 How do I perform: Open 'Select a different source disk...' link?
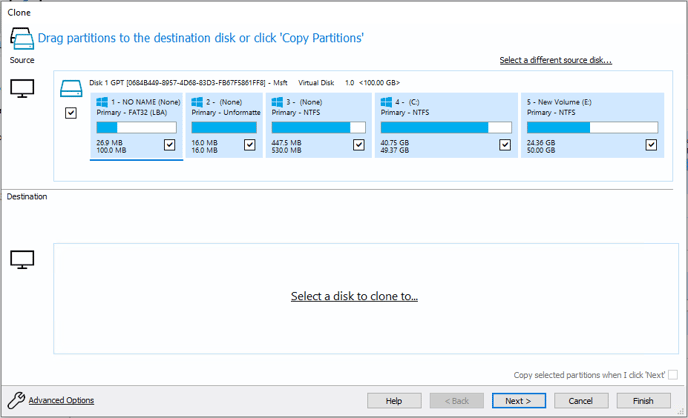(555, 60)
